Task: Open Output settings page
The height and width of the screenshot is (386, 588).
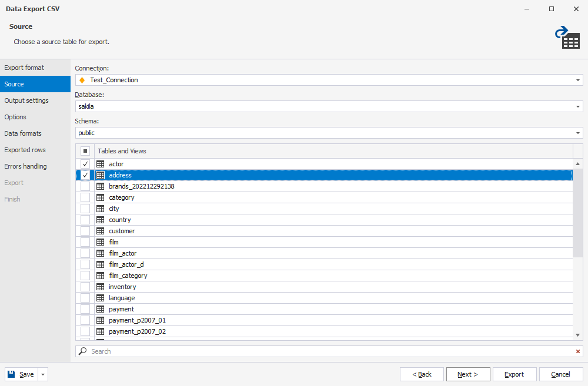Action: click(35, 100)
